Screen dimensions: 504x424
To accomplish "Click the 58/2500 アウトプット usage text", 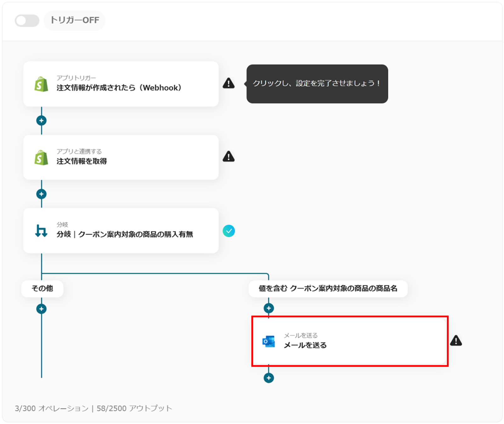I will click(134, 408).
